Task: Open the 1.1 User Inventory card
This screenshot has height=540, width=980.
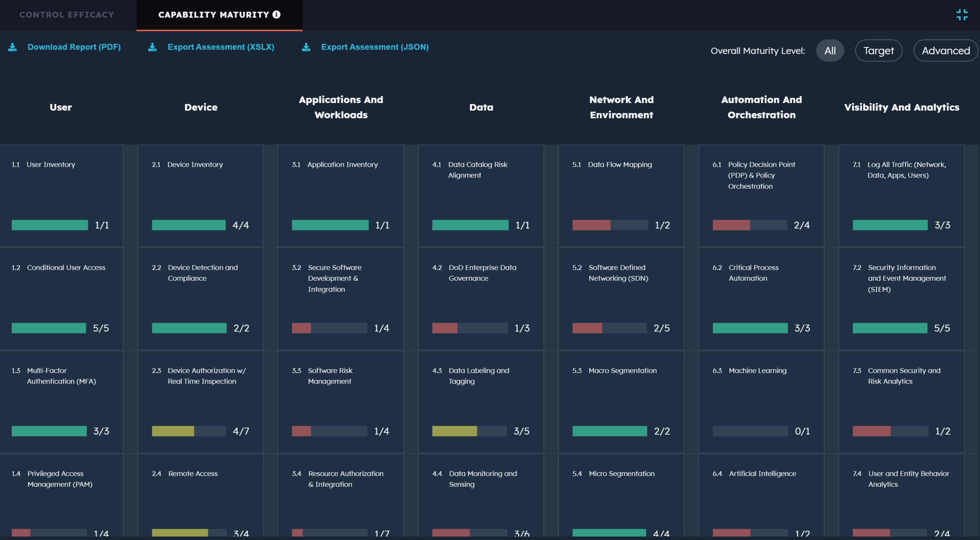Action: 61,195
